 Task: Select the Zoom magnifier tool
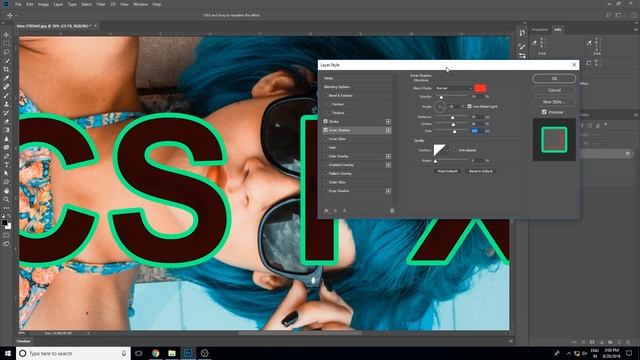6,199
